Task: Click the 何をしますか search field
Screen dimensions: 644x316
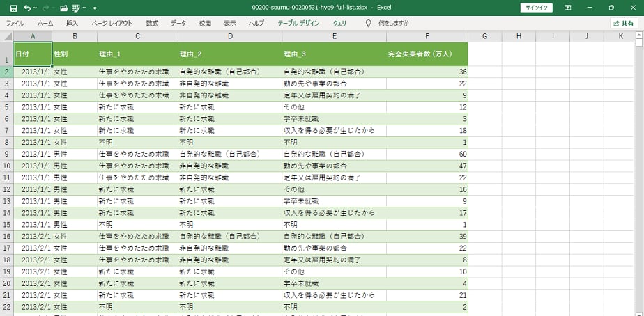Action: point(394,24)
